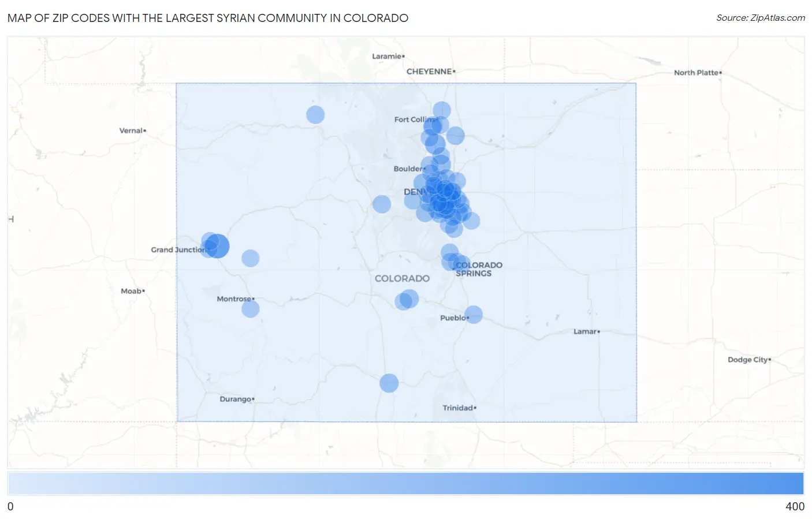This screenshot has width=812, height=519.
Task: Click the Grand Junction label
Action: click(x=178, y=250)
